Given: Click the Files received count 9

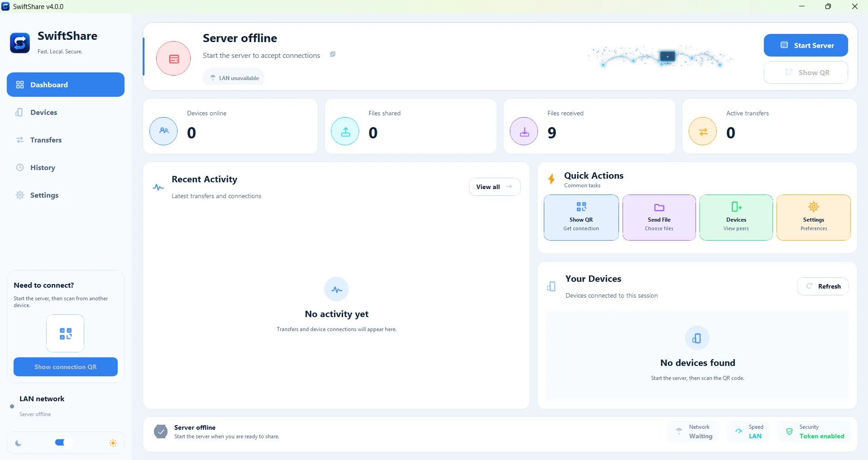Looking at the screenshot, I should pos(551,133).
